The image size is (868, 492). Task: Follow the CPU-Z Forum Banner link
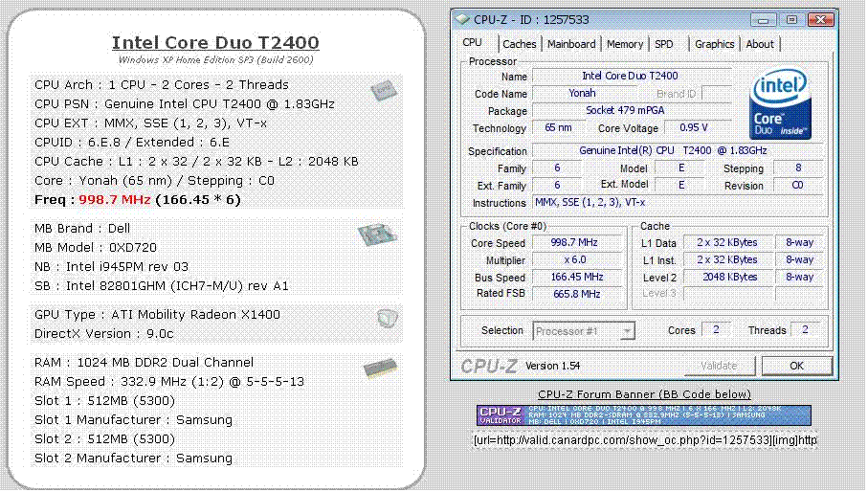643,394
